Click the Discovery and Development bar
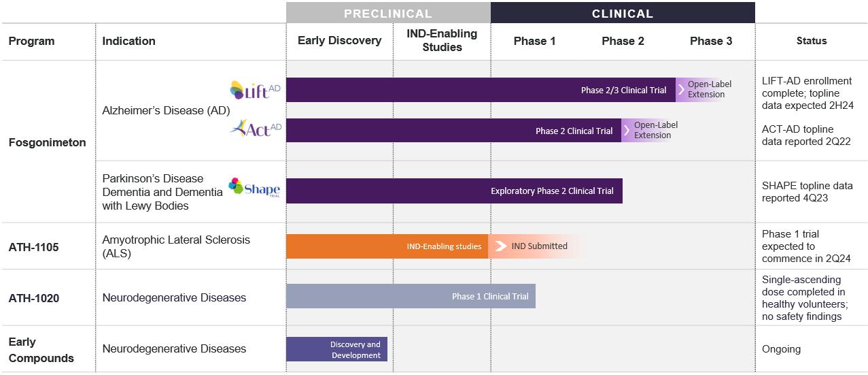Viewport: 868px width, 375px height. (x=336, y=350)
